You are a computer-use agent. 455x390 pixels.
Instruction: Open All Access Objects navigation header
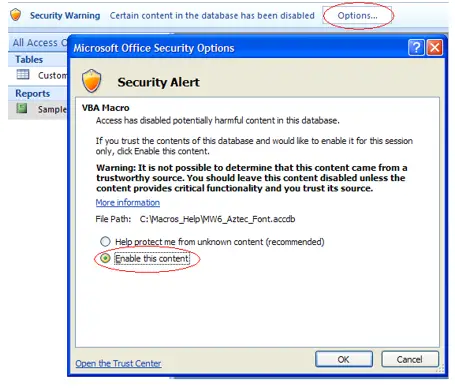(38, 43)
